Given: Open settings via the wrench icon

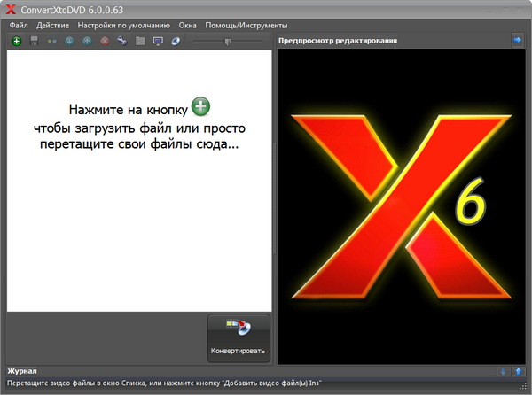Looking at the screenshot, I should pos(122,41).
